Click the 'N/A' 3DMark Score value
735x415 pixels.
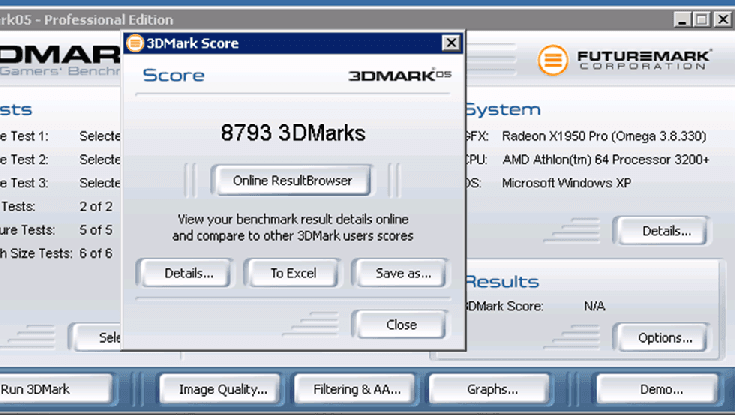(x=594, y=306)
